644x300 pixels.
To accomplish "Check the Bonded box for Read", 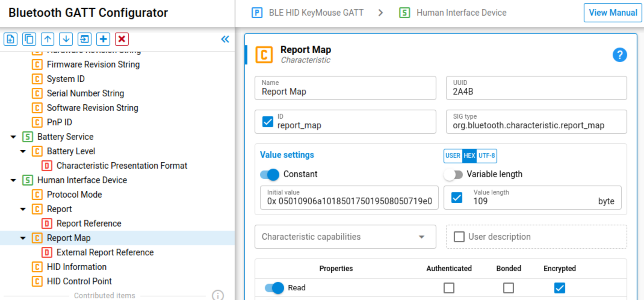I will (508, 288).
